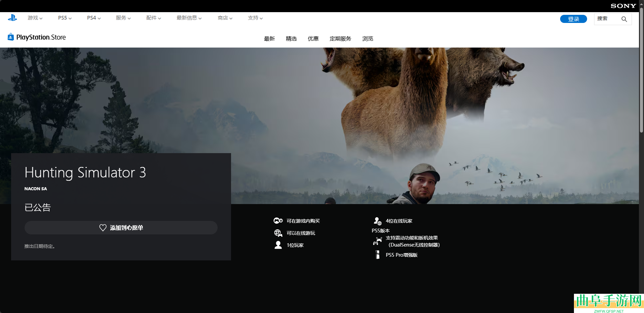Viewport: 644px width, 313px height.
Task: Click the 4 online players icon
Action: 377,221
